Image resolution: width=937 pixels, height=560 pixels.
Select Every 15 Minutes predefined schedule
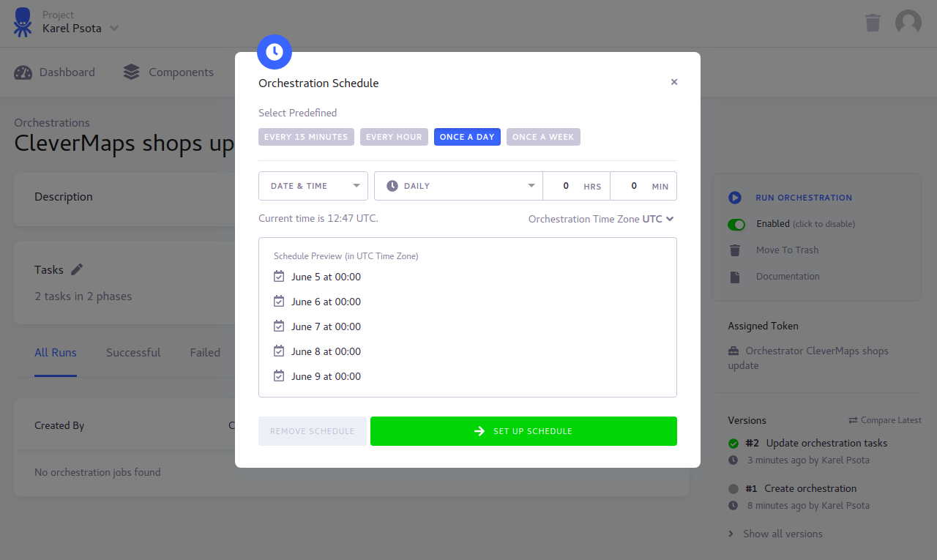coord(306,137)
